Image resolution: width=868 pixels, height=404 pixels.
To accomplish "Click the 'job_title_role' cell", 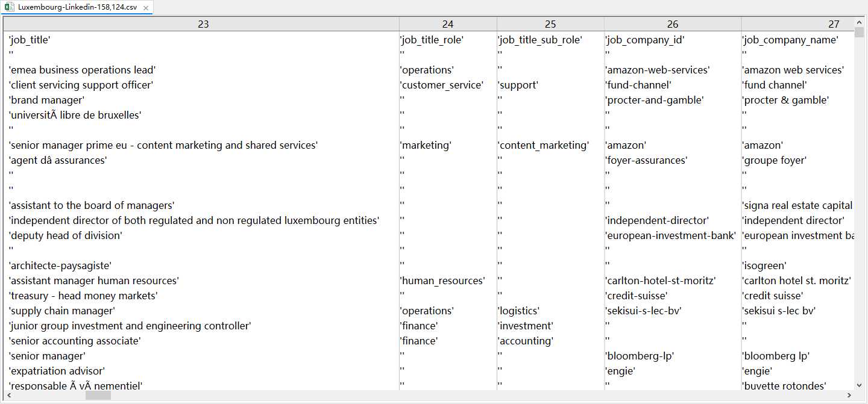I will [x=448, y=40].
